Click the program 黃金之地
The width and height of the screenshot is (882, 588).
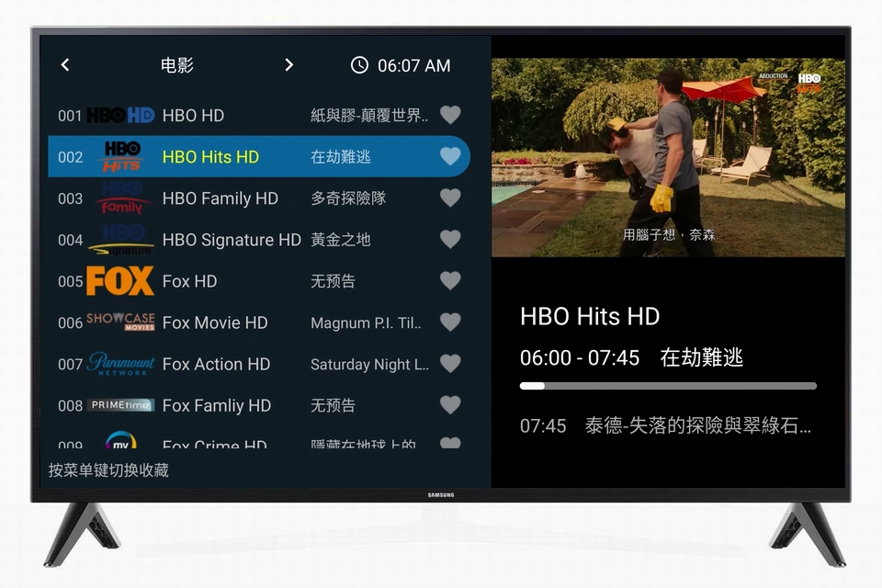coord(341,240)
